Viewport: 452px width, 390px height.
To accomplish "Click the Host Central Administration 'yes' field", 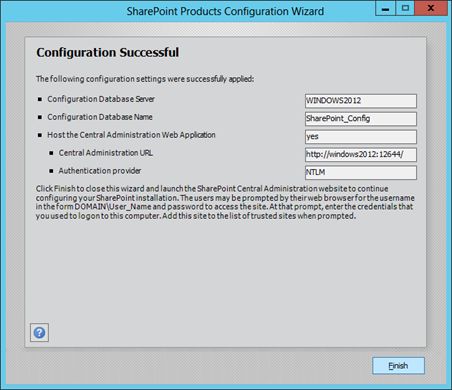I will pos(361,137).
